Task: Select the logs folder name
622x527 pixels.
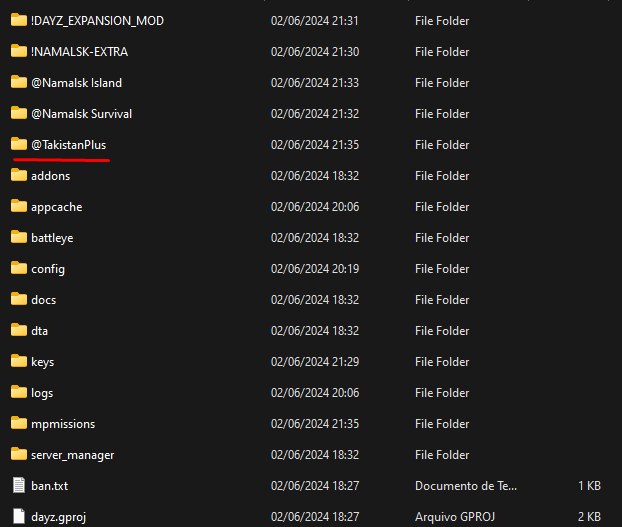Action: (42, 393)
